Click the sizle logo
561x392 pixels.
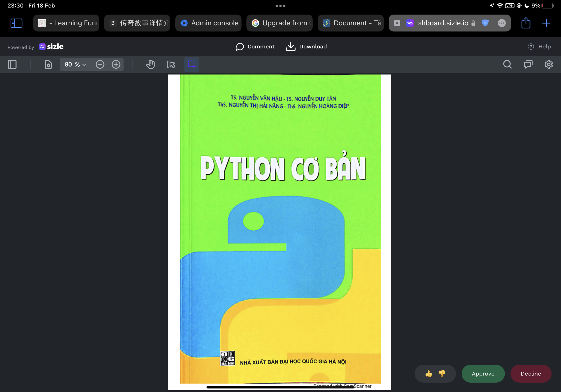51,47
